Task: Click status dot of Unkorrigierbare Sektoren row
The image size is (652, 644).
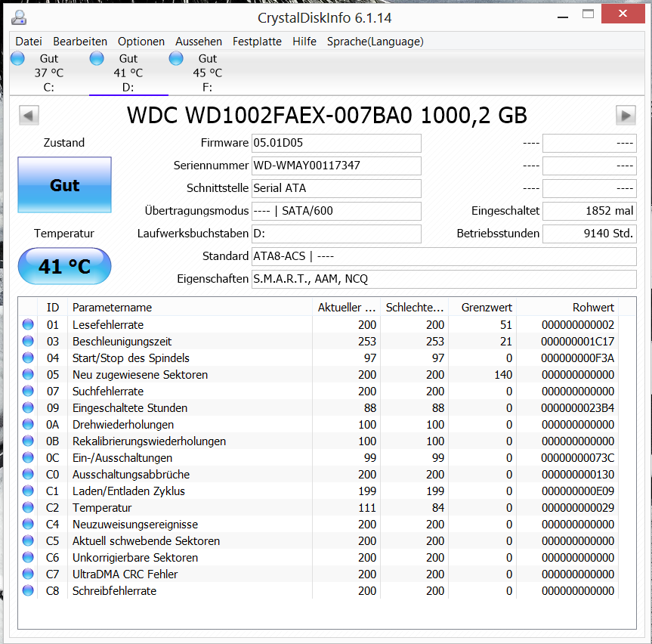Action: [28, 558]
